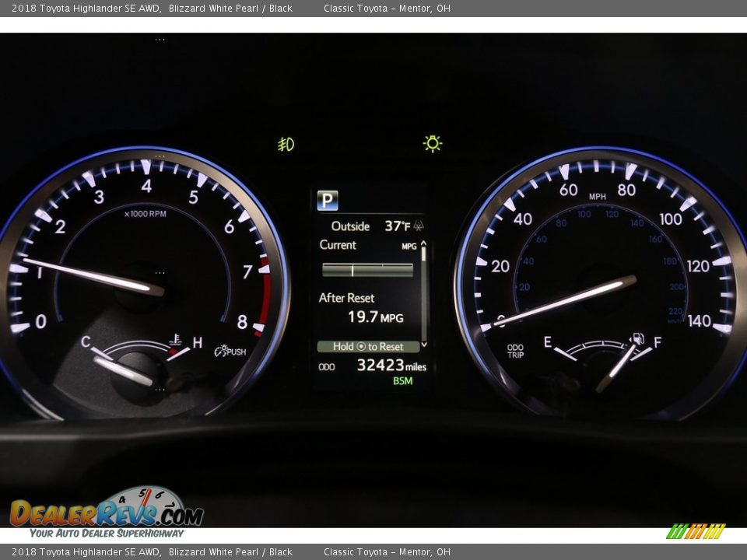
Task: Click the engine PUSH start icon
Action: 230,352
